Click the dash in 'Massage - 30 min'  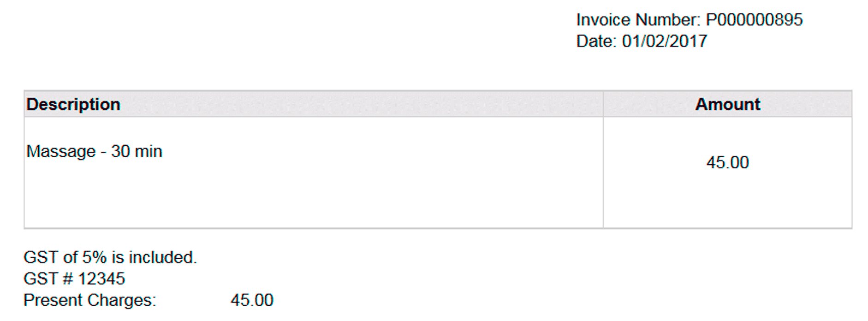coord(103,152)
